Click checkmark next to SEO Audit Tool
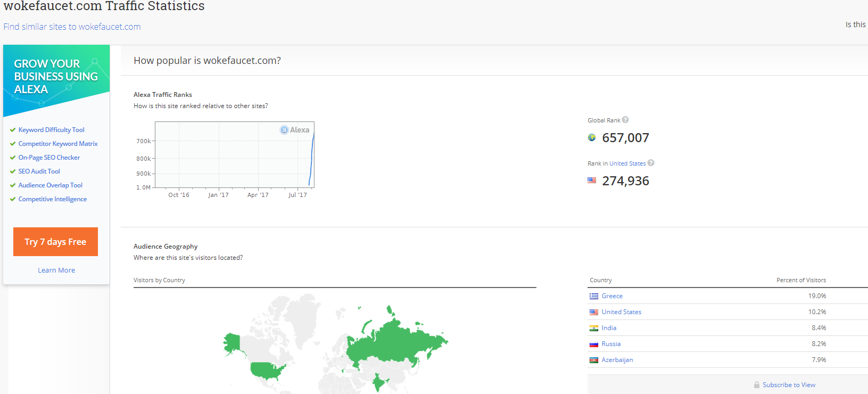868x394 pixels. 13,171
